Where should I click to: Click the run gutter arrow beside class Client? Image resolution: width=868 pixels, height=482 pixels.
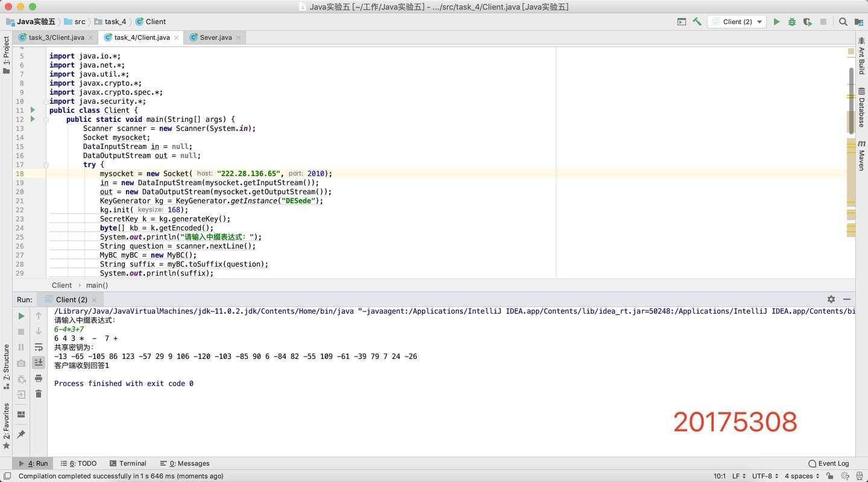click(33, 110)
